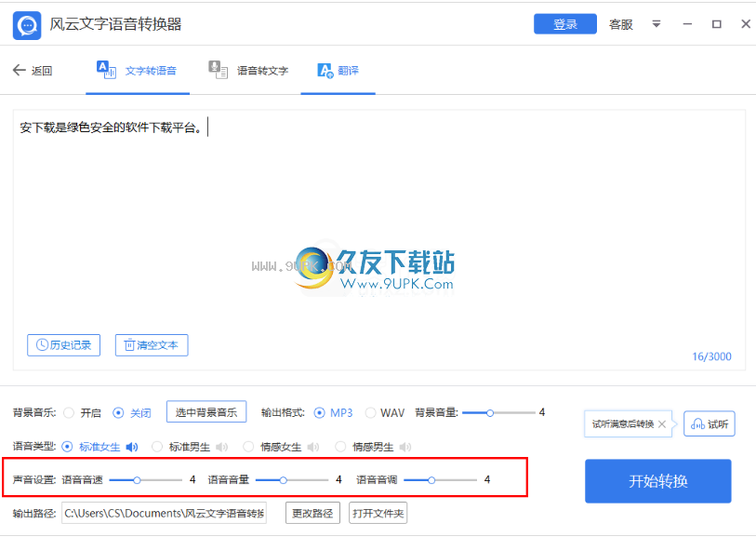Screen dimensions: 756x537
Task: Preview 情感女生 voice with speaker icon
Action: pyautogui.click(x=313, y=448)
